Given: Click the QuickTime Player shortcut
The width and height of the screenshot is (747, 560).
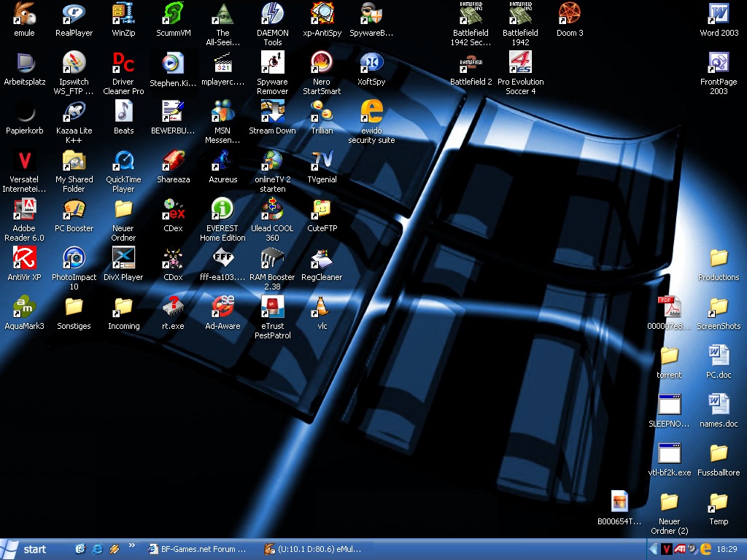Looking at the screenshot, I should tap(123, 171).
